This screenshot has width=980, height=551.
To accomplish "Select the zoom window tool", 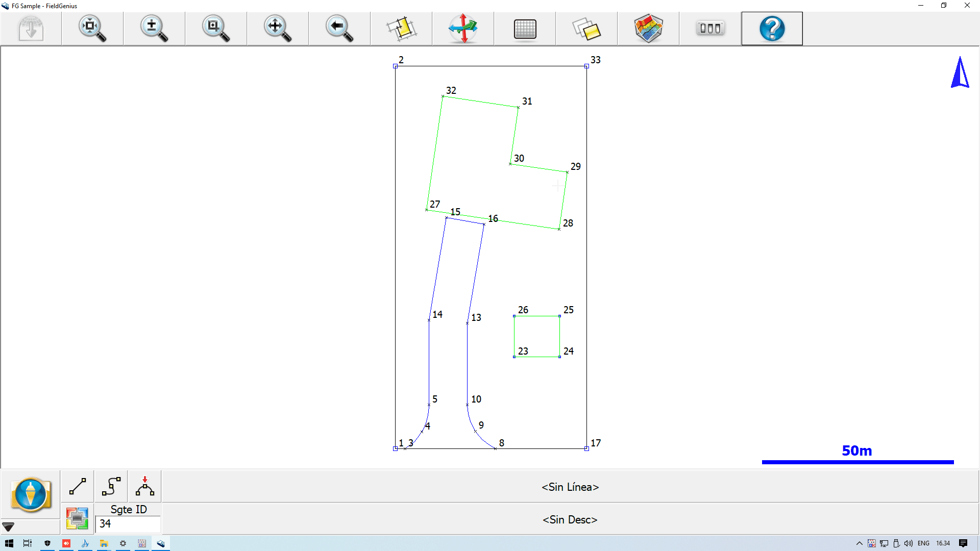I will click(x=215, y=29).
